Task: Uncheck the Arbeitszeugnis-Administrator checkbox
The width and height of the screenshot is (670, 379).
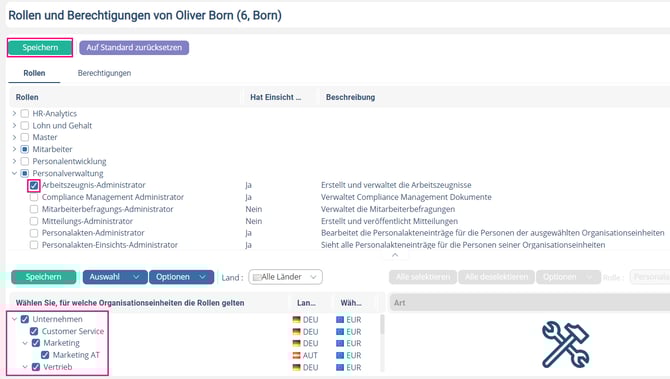Action: 34,185
